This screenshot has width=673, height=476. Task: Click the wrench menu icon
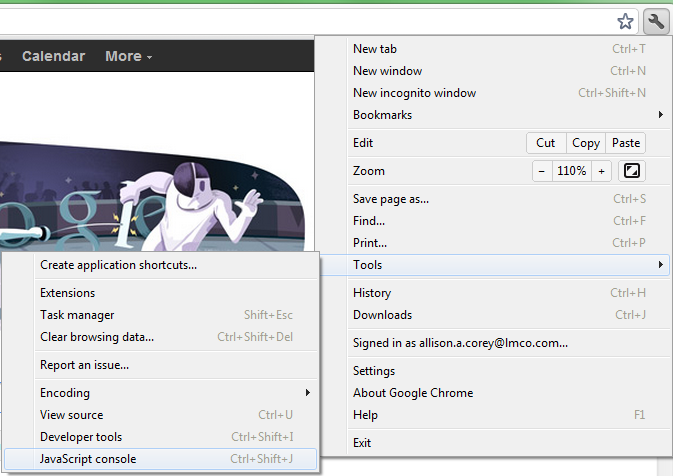[656, 21]
